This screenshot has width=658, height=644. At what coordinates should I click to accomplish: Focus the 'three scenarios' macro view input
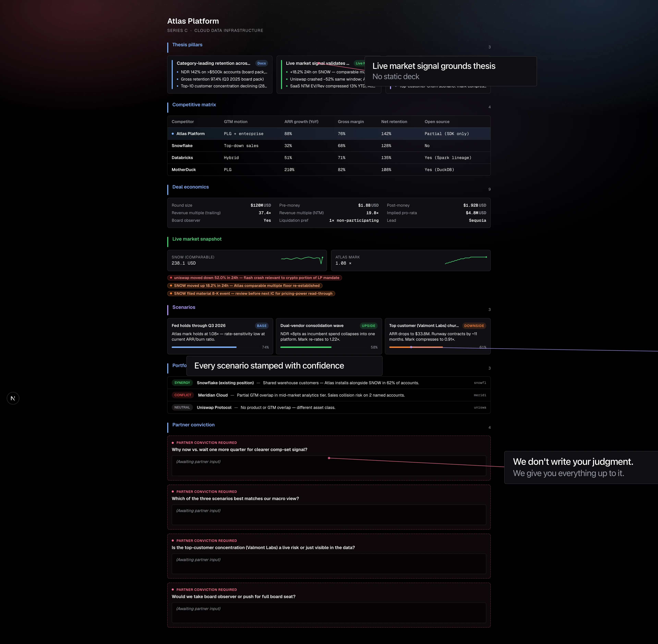(x=329, y=515)
